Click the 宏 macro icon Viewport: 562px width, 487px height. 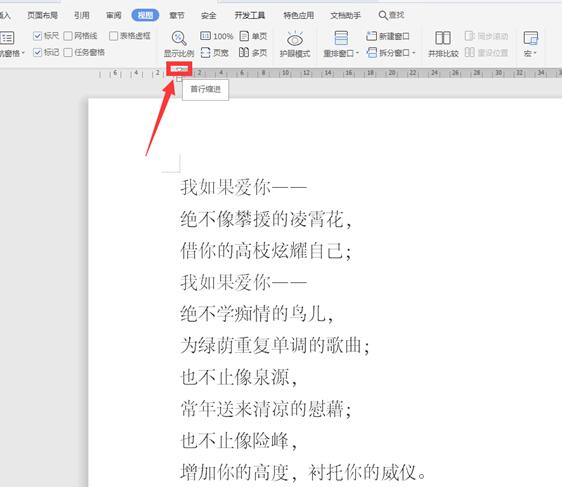[530, 38]
